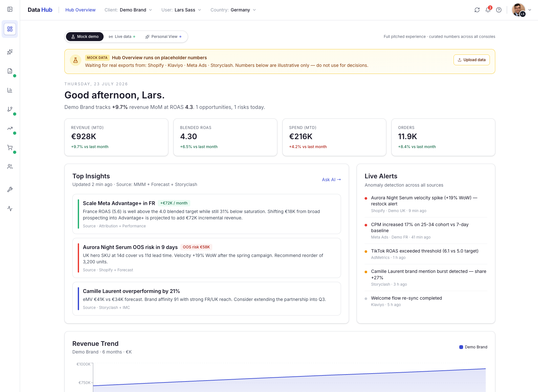Open the Orders 11.9K card
This screenshot has height=392, width=538.
click(x=443, y=137)
